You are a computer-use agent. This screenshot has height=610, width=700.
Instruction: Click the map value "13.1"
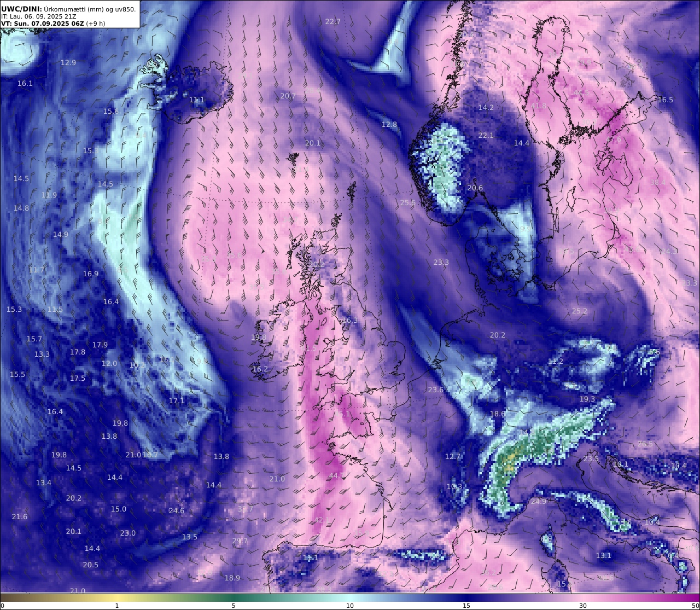pyautogui.click(x=604, y=556)
